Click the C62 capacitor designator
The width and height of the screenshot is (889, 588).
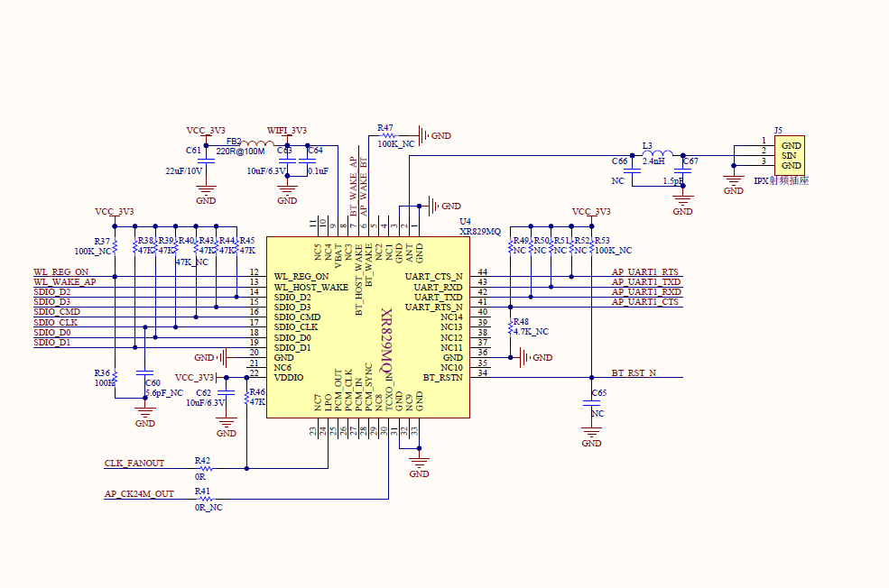tap(204, 392)
